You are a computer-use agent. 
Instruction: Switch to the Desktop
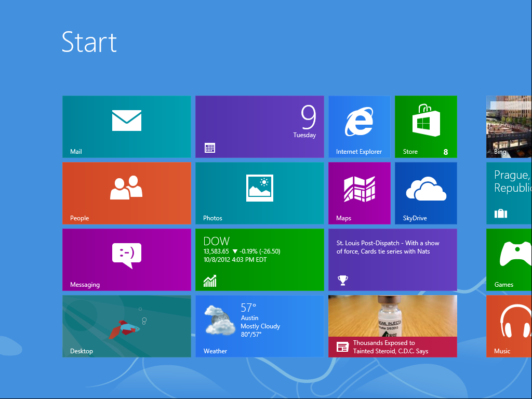126,326
